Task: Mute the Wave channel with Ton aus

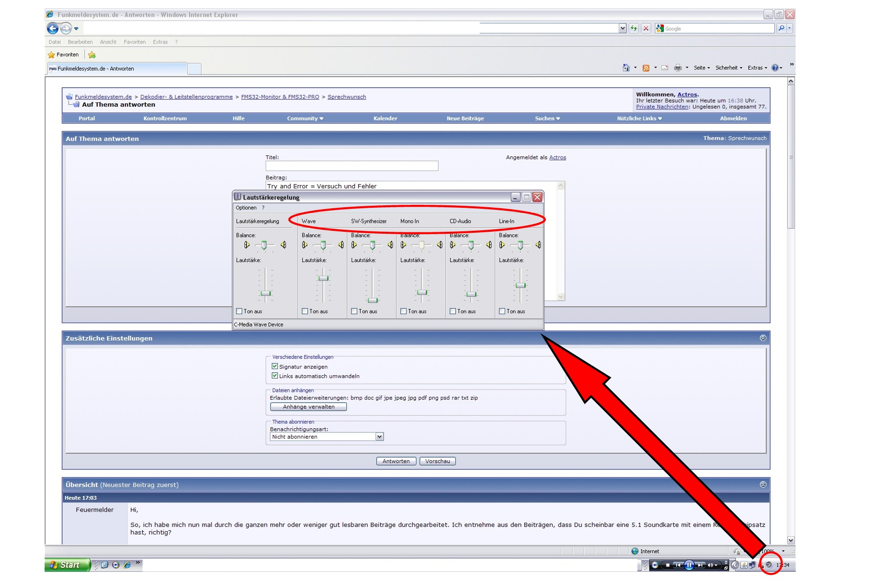Action: click(x=305, y=311)
